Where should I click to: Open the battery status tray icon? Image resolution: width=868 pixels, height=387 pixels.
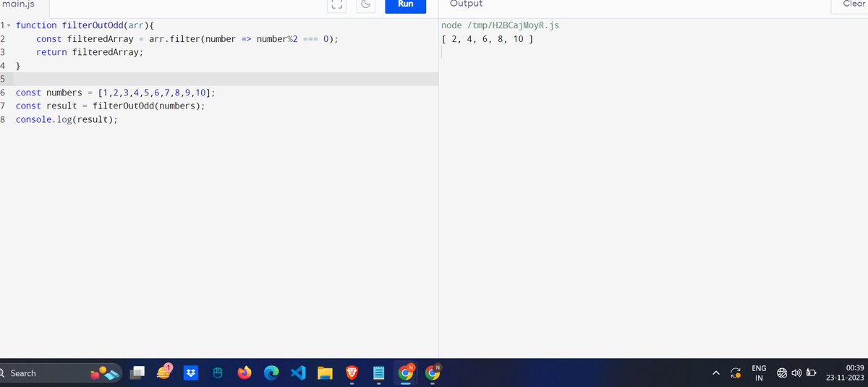[810, 373]
